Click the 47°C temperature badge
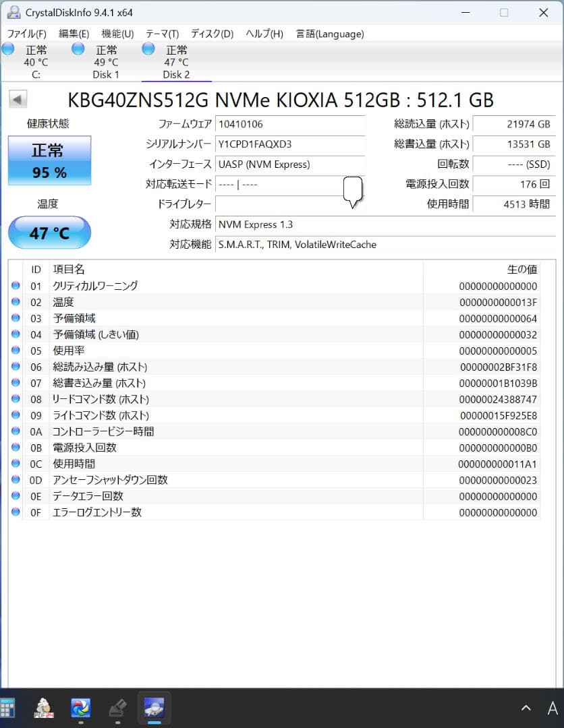 tap(49, 232)
